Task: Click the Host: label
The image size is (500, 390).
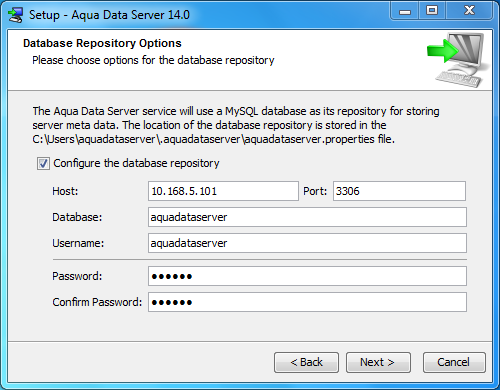Action: (x=65, y=191)
